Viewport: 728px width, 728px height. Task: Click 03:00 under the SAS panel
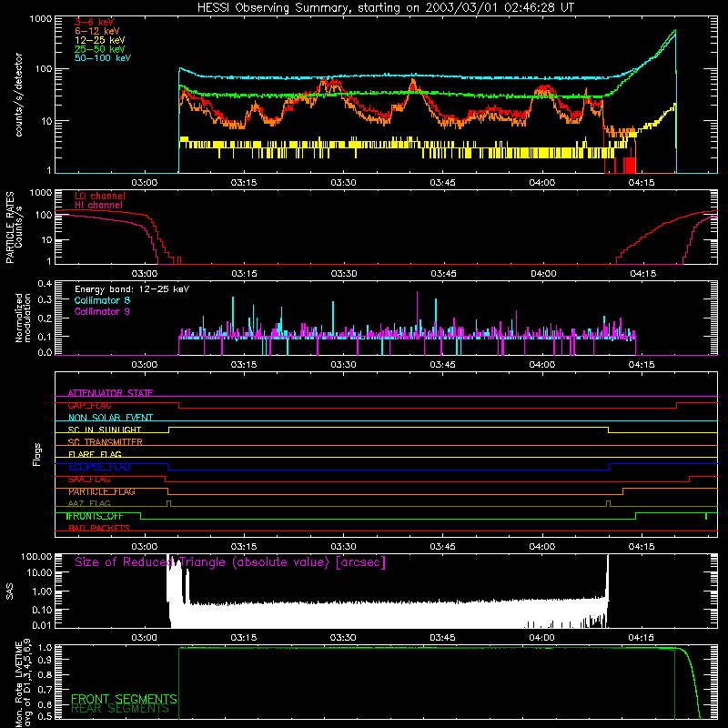tap(144, 638)
